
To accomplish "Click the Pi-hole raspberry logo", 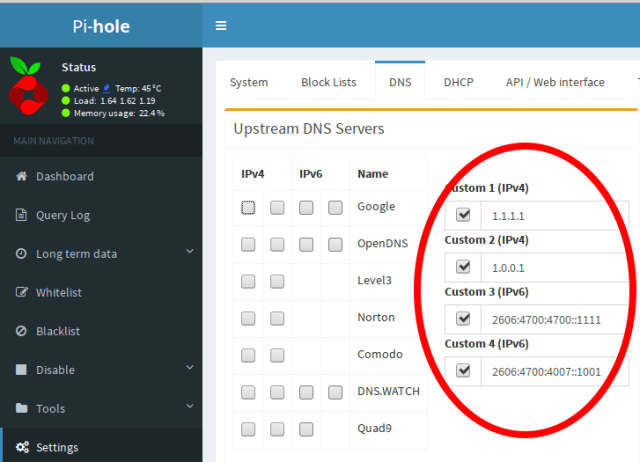I will (28, 89).
